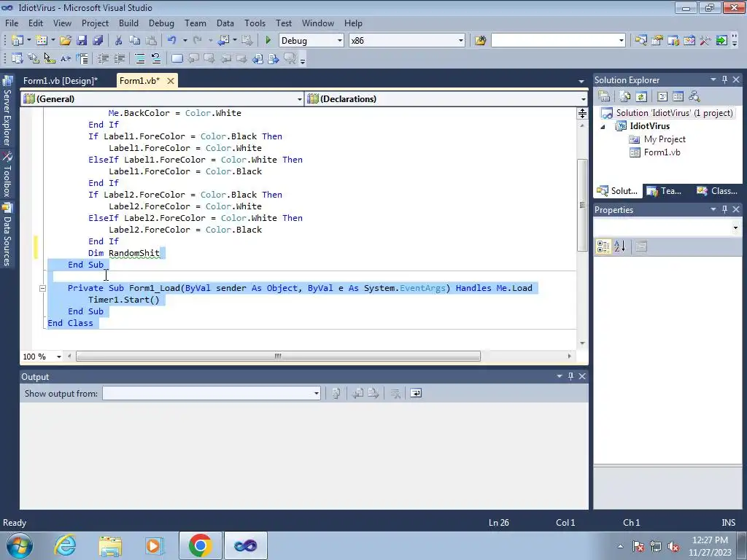The width and height of the screenshot is (747, 560).
Task: Click the Display Object Member List icon
Action: pyautogui.click(x=18, y=58)
